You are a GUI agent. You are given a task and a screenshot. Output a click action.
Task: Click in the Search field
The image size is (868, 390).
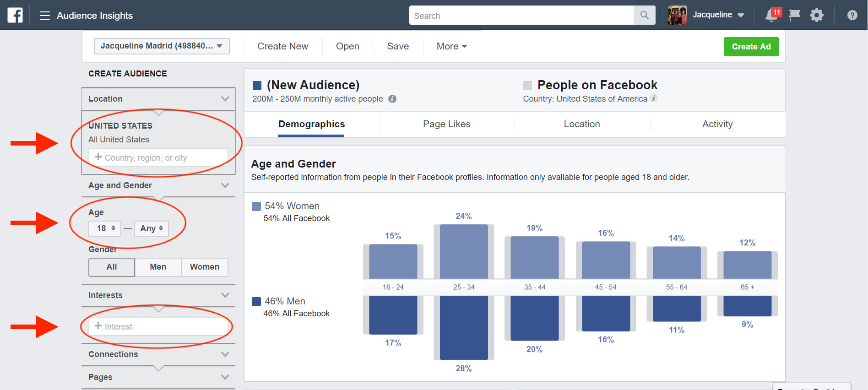521,15
